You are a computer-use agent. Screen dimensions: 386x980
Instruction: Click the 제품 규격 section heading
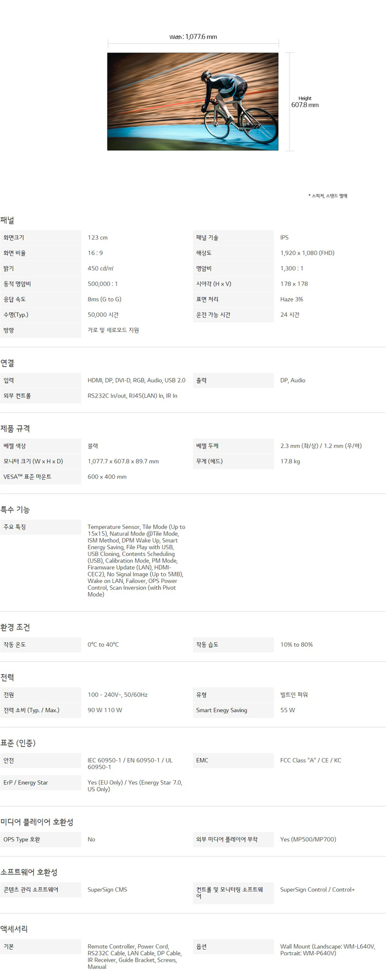point(15,428)
